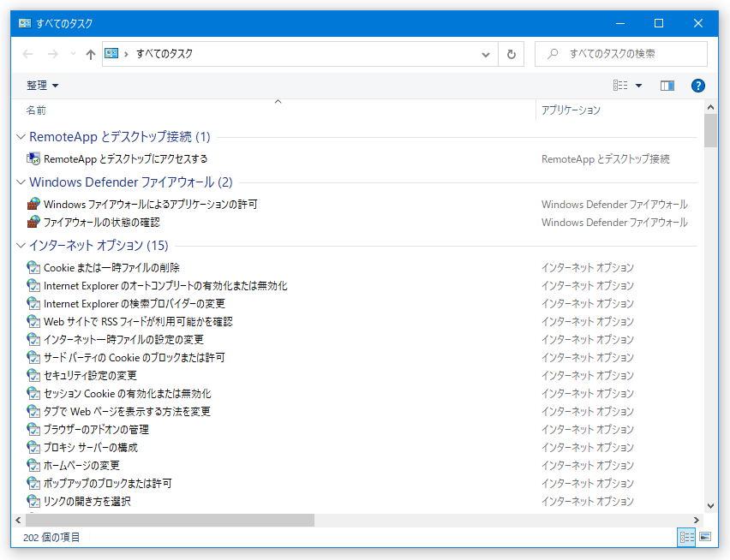
Task: Click the icon beside リンクの開き方を選択
Action: (33, 502)
